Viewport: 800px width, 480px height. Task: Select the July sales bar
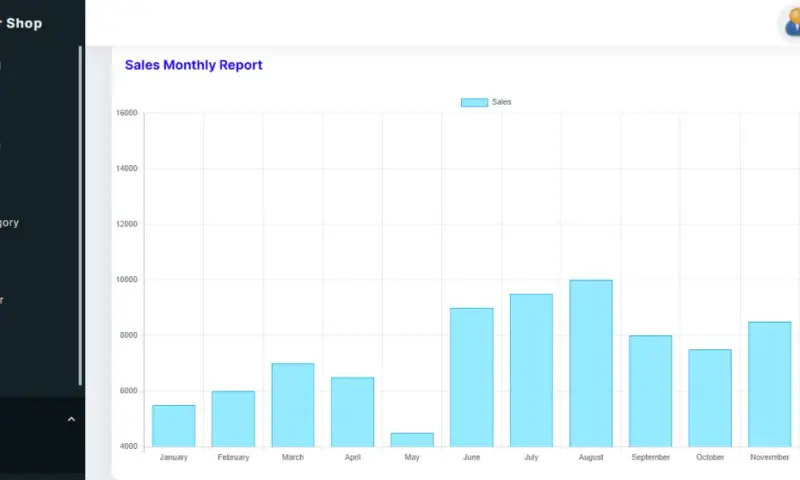[531, 370]
